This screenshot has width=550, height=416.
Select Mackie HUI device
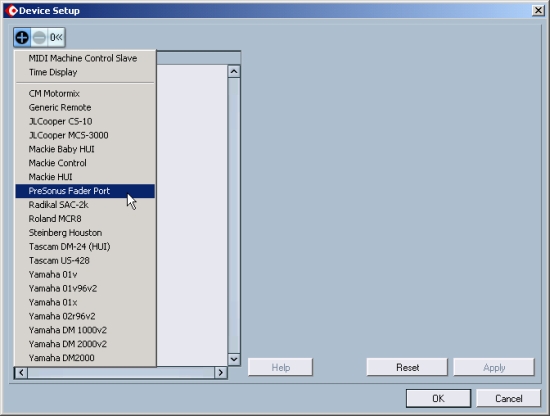[x=85, y=177]
